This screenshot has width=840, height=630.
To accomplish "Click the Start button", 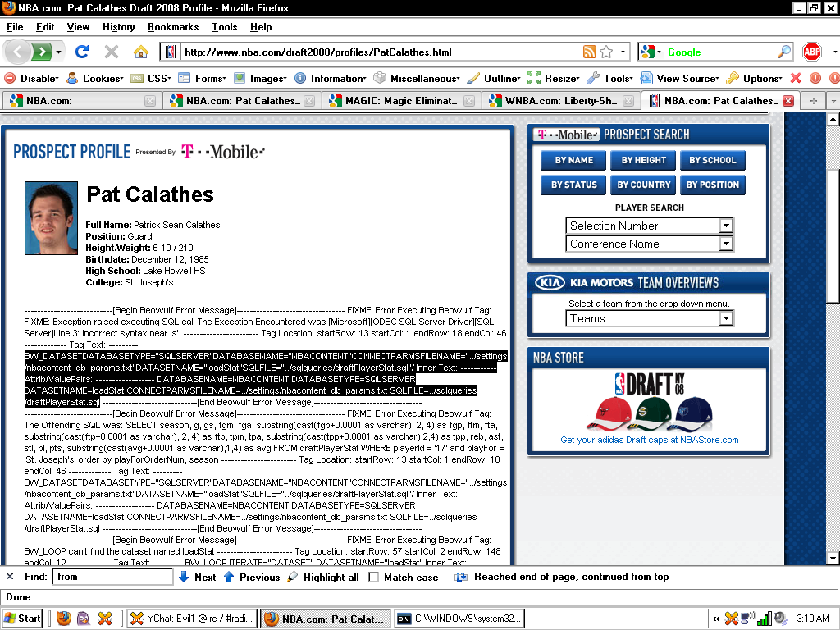I will [x=22, y=619].
